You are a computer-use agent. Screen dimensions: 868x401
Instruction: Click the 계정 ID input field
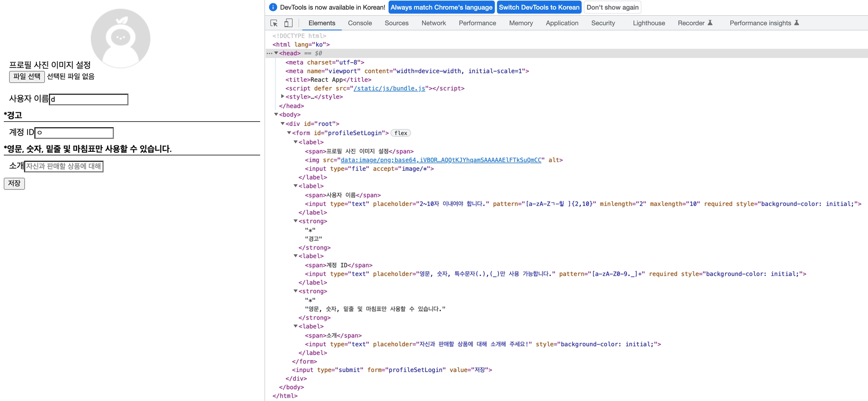(x=74, y=133)
